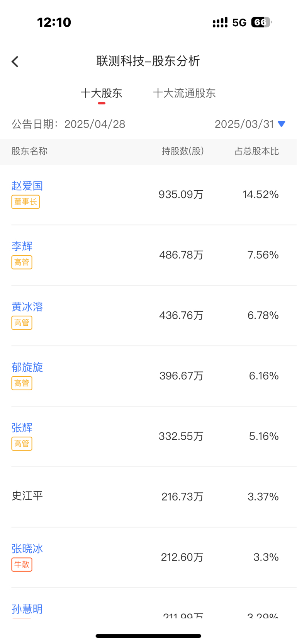Open shareholder 郁旋旋 details
297x644 pixels.
pyautogui.click(x=27, y=367)
